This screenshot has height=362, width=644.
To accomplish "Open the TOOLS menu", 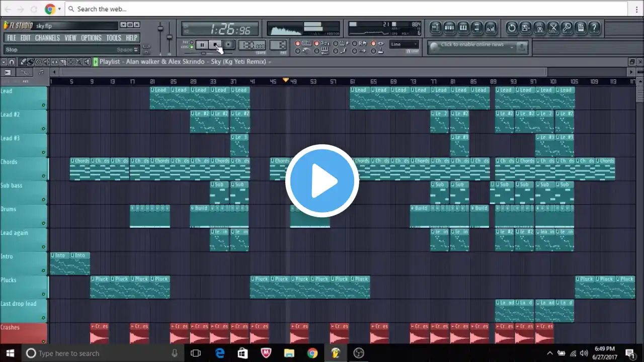I will tap(114, 38).
